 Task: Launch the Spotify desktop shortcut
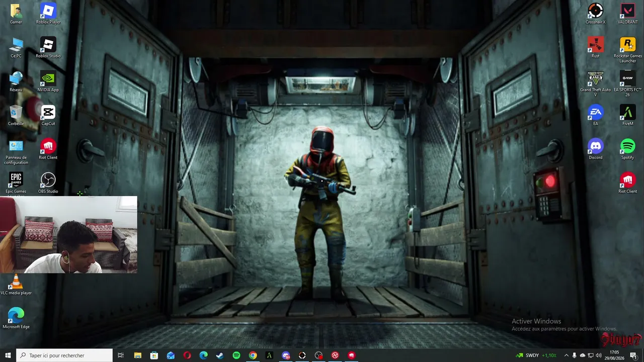coord(628,149)
